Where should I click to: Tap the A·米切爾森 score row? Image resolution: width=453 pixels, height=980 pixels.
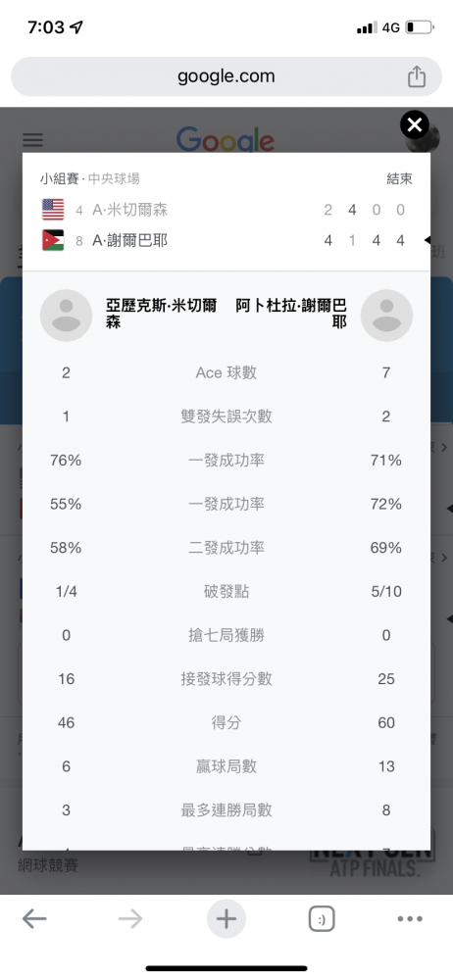(x=226, y=210)
